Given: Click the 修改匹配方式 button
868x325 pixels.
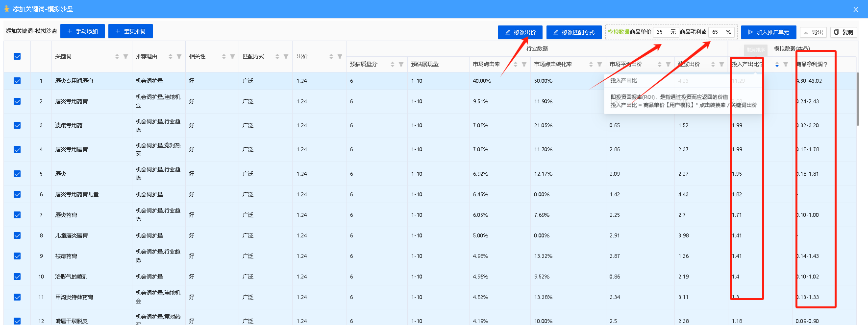Looking at the screenshot, I should pyautogui.click(x=574, y=32).
